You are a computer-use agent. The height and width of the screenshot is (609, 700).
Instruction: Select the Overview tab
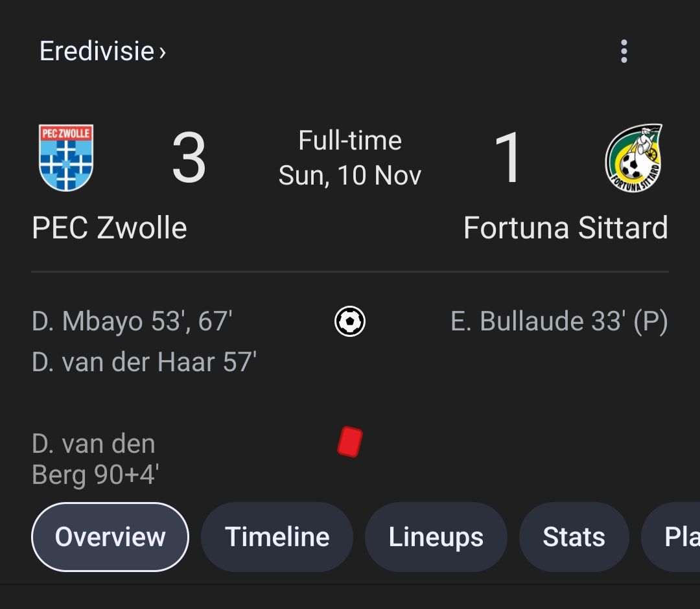click(110, 536)
